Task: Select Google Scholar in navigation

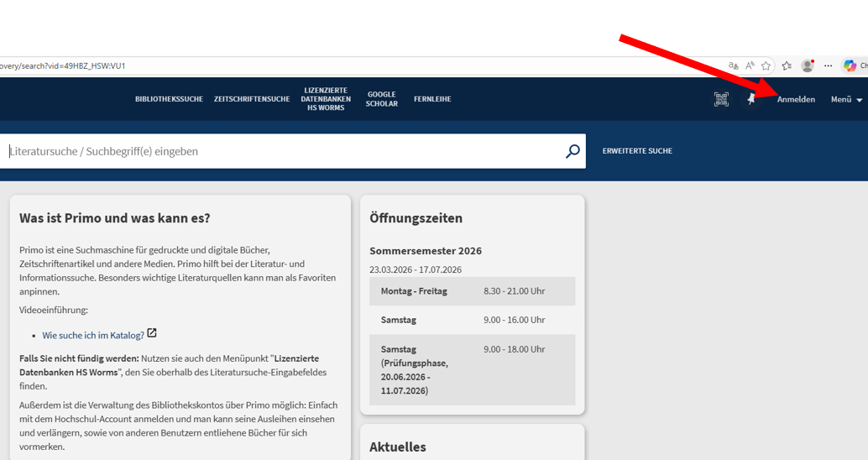Action: click(x=381, y=99)
